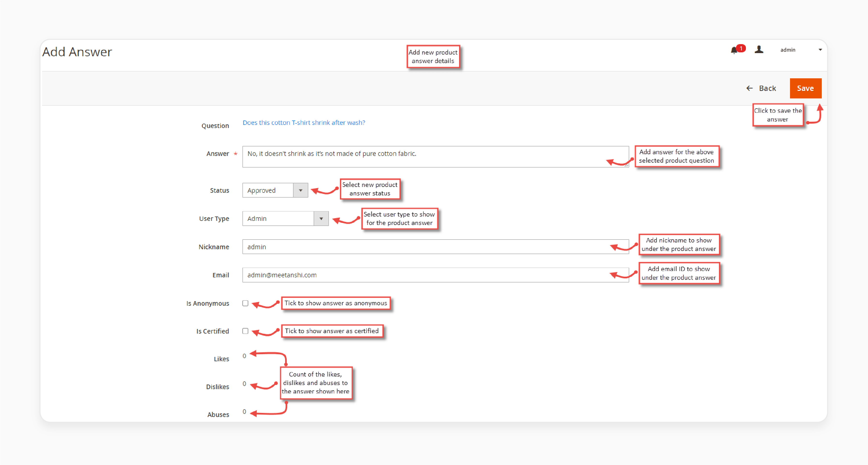Click the Add Answer page title
This screenshot has height=465, width=868.
(x=77, y=52)
